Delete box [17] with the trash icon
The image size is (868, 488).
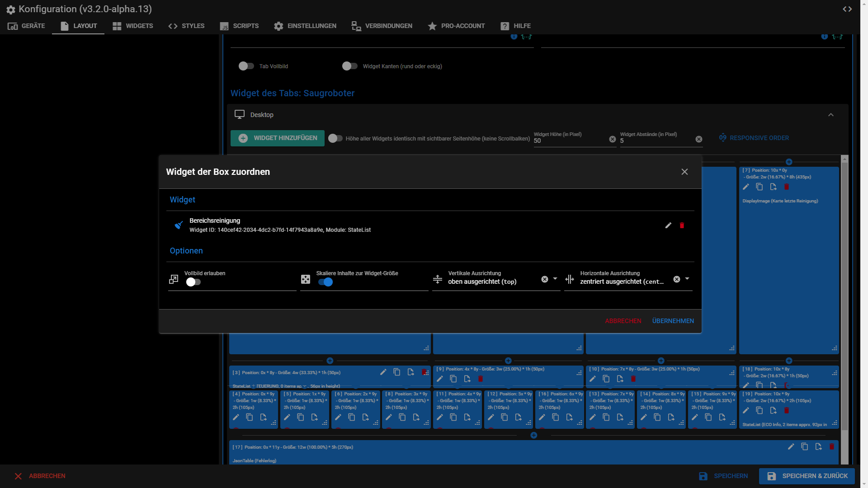pos(832,447)
